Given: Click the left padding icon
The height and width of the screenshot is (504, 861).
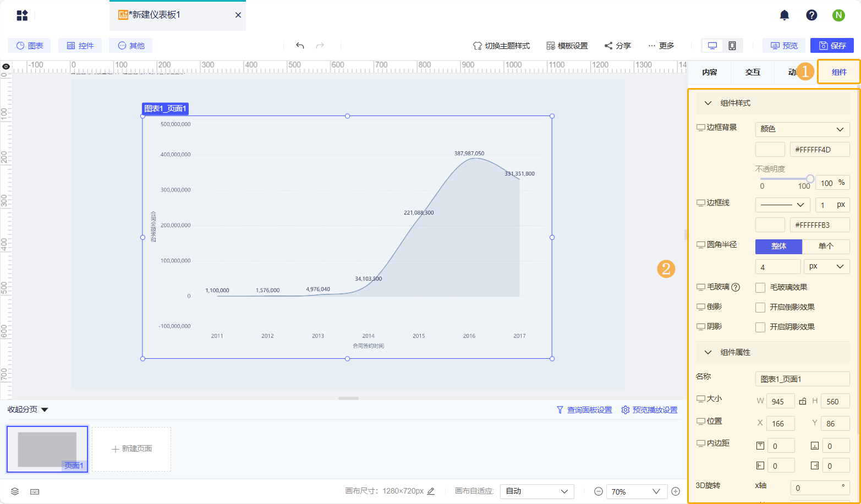Looking at the screenshot, I should [760, 465].
